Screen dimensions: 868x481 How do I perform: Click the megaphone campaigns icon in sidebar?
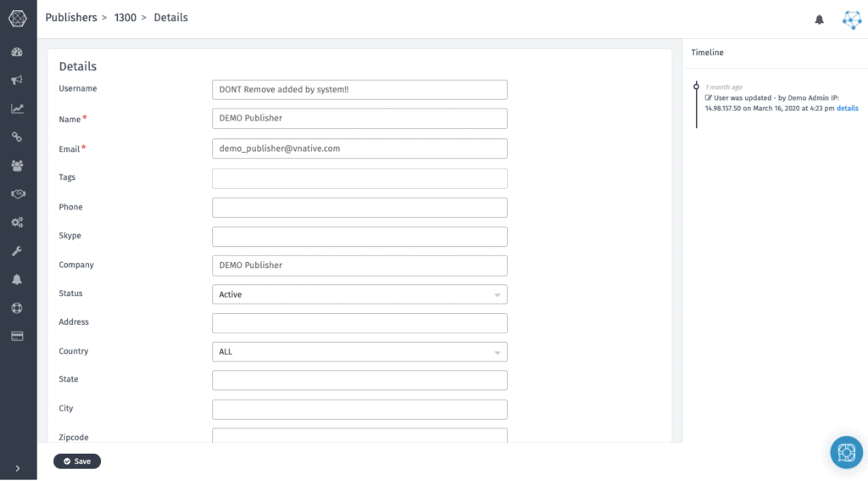click(x=17, y=81)
